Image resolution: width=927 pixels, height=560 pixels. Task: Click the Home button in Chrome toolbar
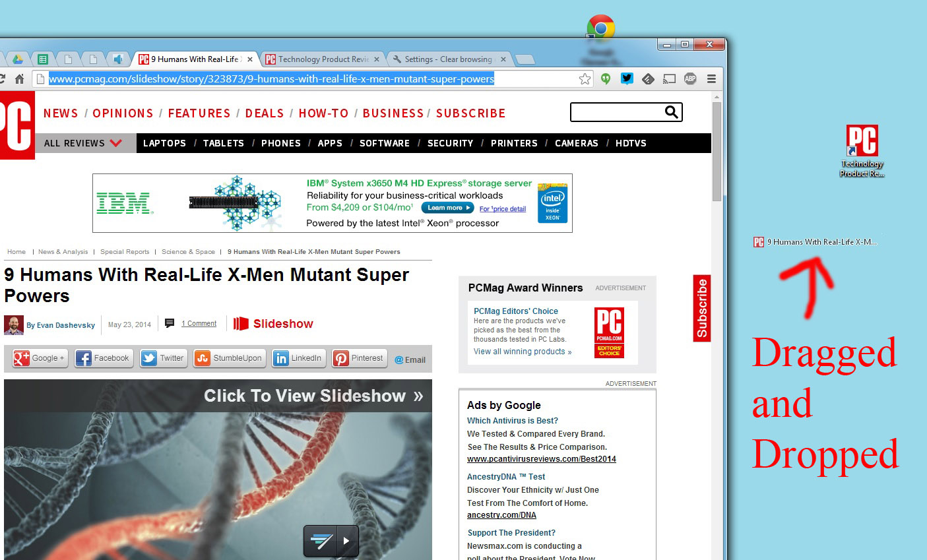click(19, 79)
